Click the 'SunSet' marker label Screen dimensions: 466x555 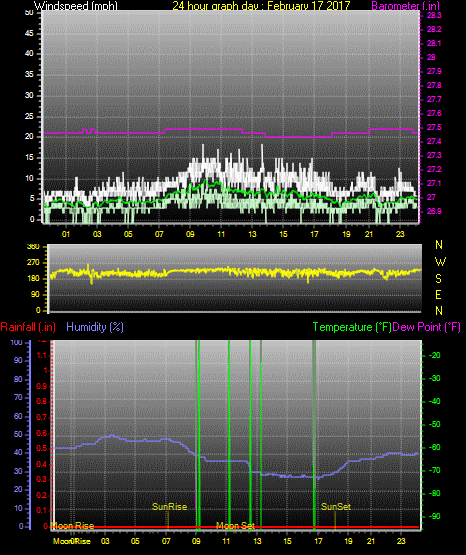tap(336, 507)
